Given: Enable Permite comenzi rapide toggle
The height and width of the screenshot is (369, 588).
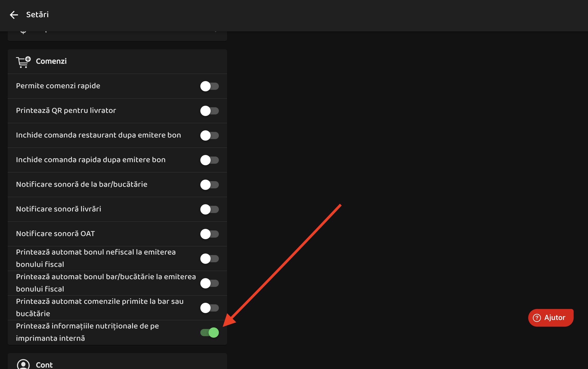Looking at the screenshot, I should [x=209, y=86].
